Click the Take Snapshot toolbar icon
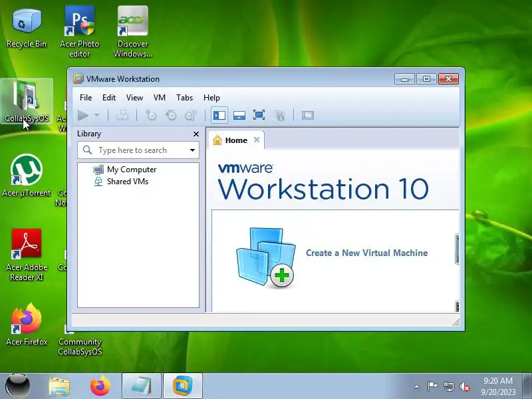This screenshot has height=399, width=532. [151, 115]
